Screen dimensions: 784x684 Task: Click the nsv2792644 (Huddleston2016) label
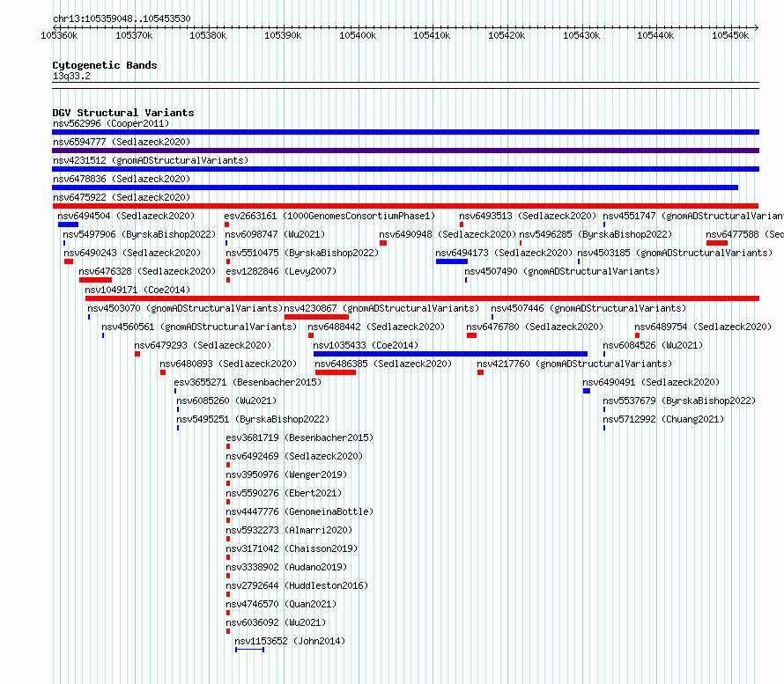(297, 585)
